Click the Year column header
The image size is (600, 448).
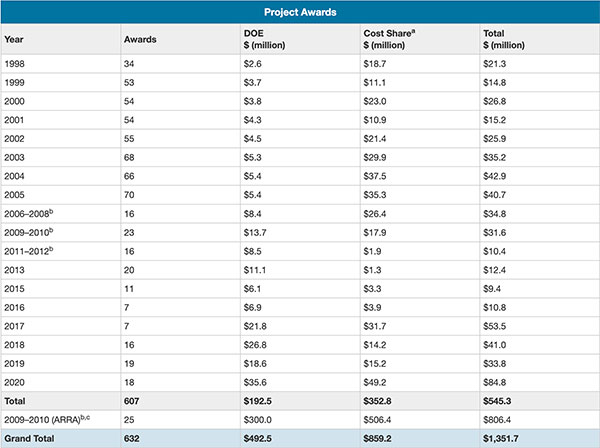14,40
